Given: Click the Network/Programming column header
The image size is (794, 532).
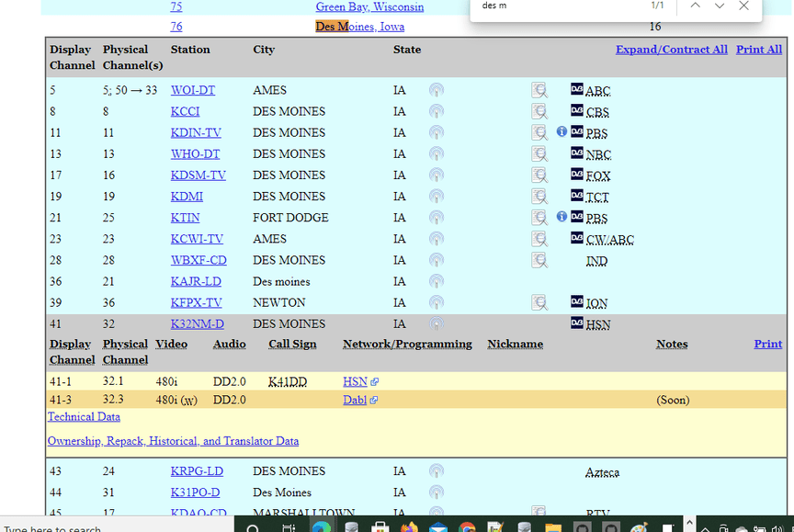Looking at the screenshot, I should [x=407, y=345].
